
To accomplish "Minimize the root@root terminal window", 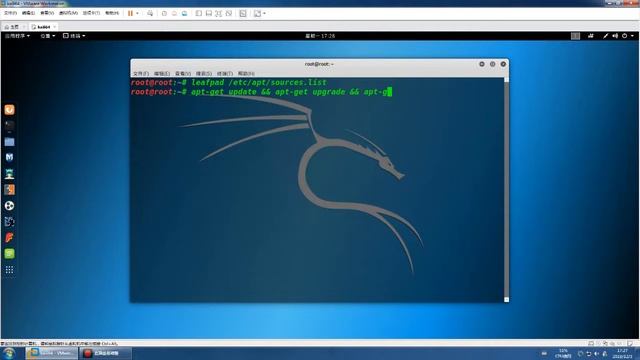I will pyautogui.click(x=482, y=64).
